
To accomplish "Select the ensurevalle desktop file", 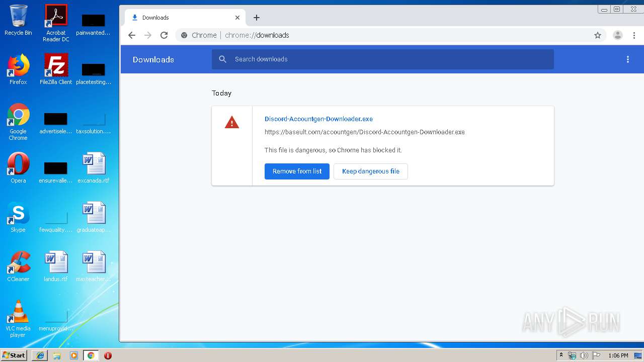I will pyautogui.click(x=56, y=172).
